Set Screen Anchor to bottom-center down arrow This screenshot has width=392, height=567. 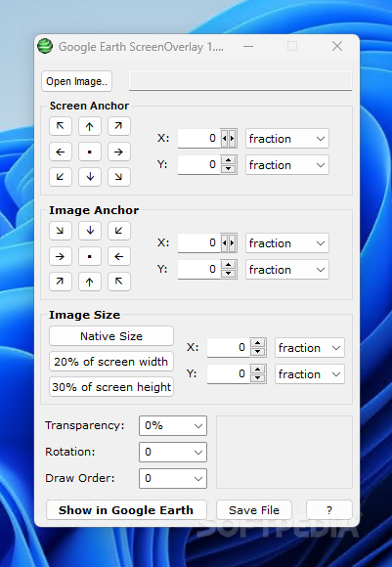click(x=90, y=177)
